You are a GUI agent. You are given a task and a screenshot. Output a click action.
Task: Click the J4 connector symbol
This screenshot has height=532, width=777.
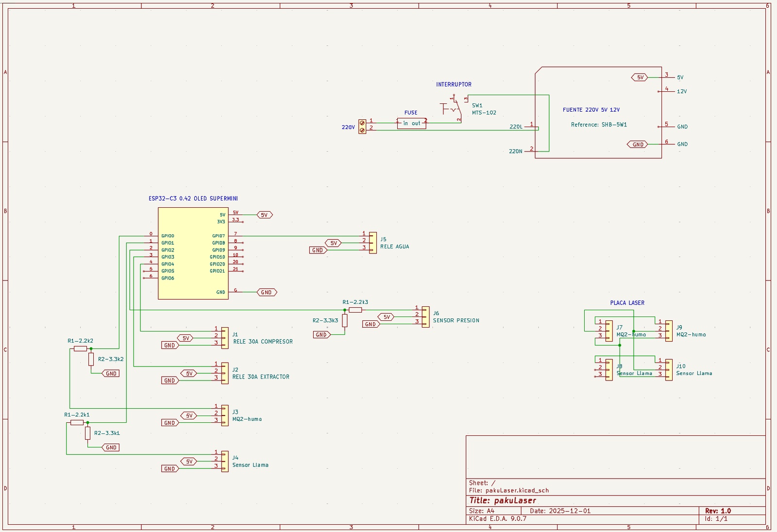pos(225,462)
